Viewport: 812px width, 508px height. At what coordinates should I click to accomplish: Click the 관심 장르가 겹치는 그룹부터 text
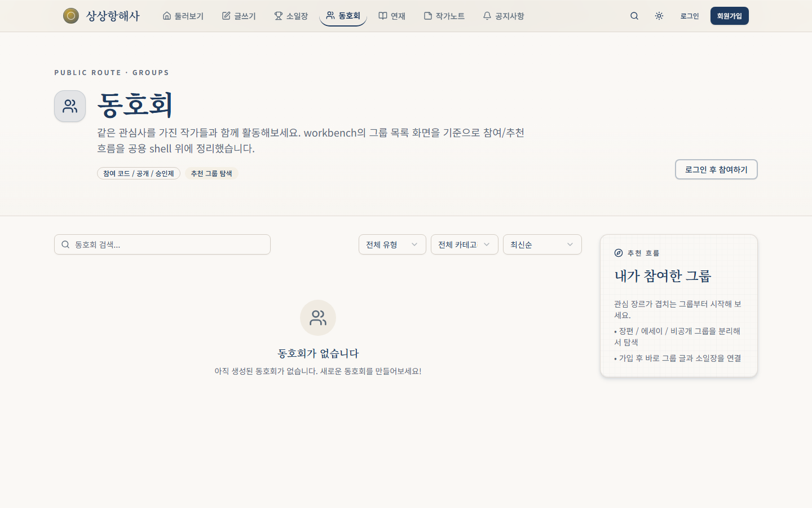pyautogui.click(x=678, y=309)
